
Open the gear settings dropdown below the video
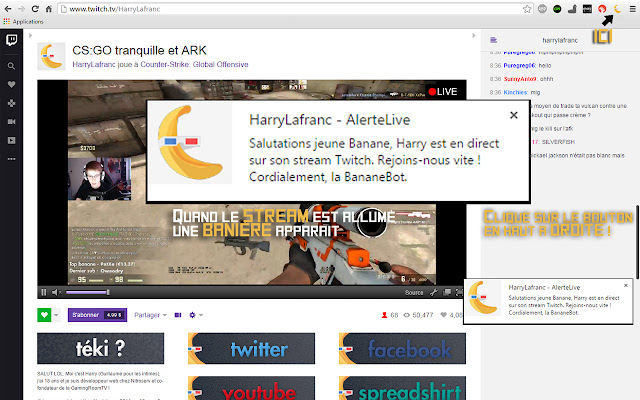195,315
